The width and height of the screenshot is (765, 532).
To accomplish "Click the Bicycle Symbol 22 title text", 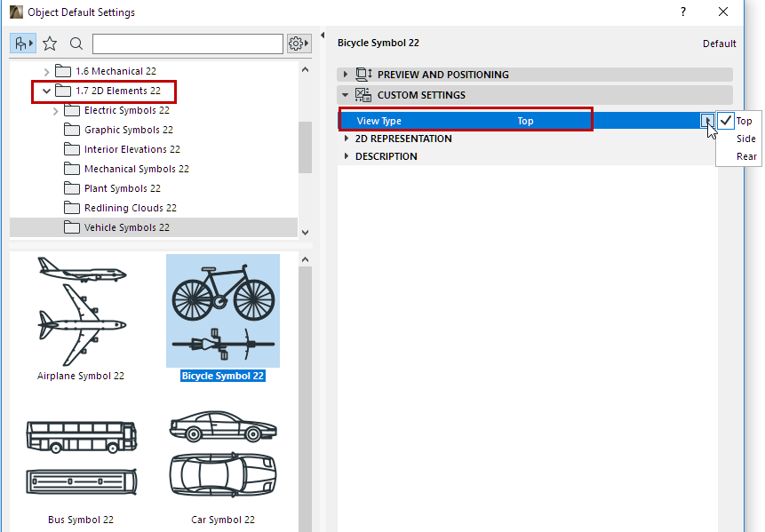I will [x=379, y=43].
